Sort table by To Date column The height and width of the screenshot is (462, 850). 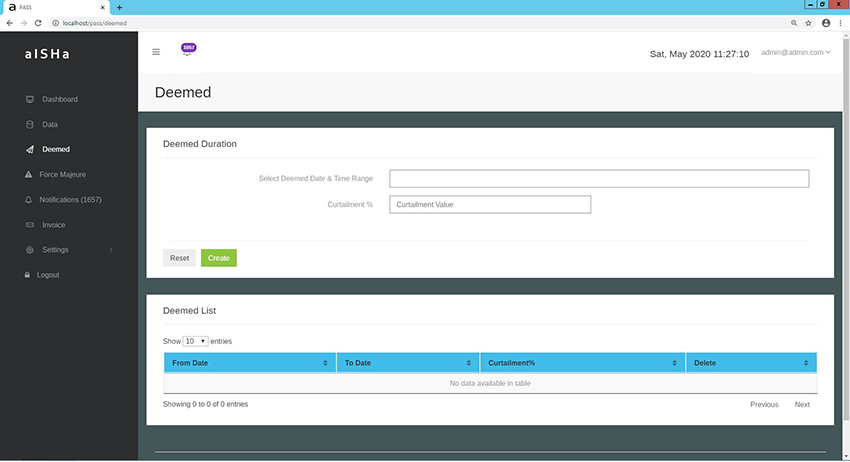pyautogui.click(x=407, y=363)
